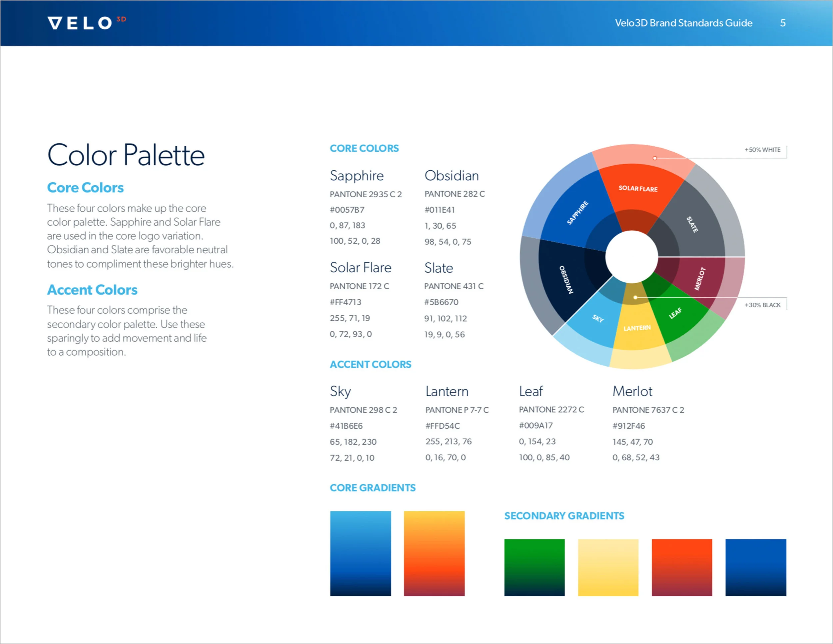Click the +30% BLACK callout label
This screenshot has width=833, height=644.
(762, 305)
